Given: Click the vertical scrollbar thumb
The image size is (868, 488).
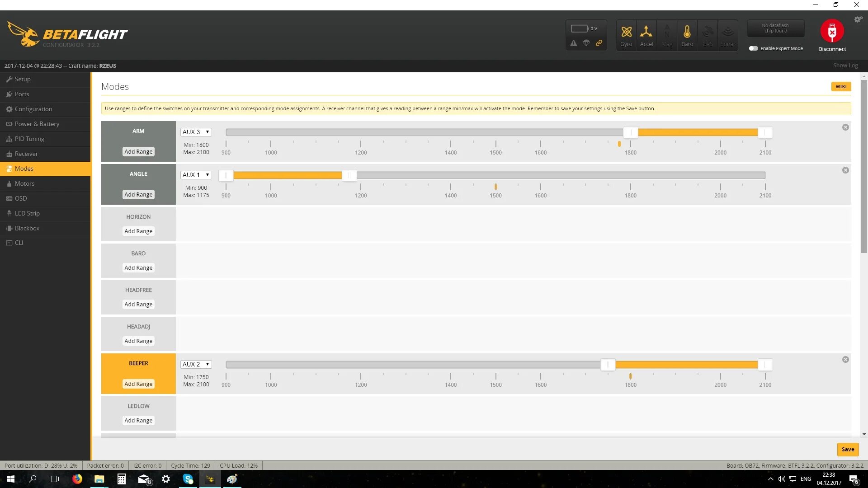Looking at the screenshot, I should pyautogui.click(x=864, y=166).
